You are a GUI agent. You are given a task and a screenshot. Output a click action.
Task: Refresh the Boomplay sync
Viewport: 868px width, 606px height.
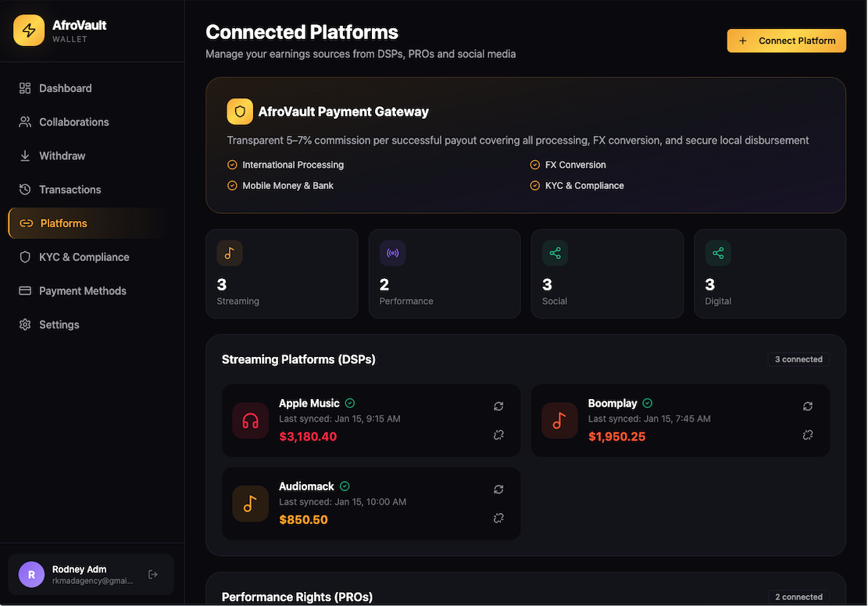808,406
